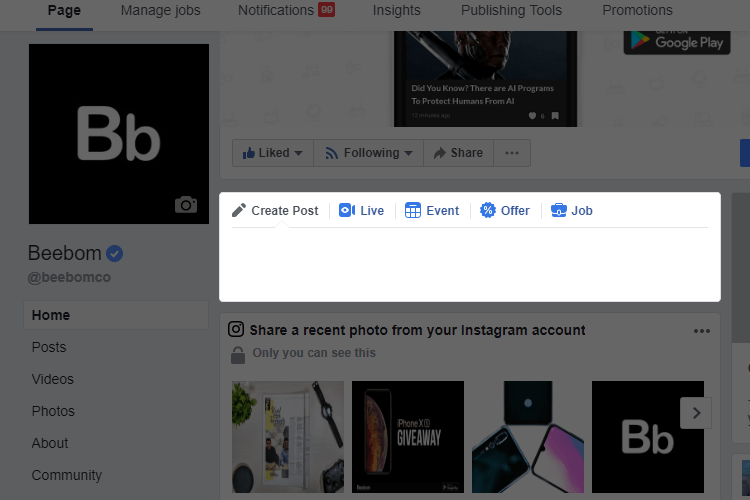Open Videos in the sidebar
This screenshot has width=750, height=500.
pos(53,379)
